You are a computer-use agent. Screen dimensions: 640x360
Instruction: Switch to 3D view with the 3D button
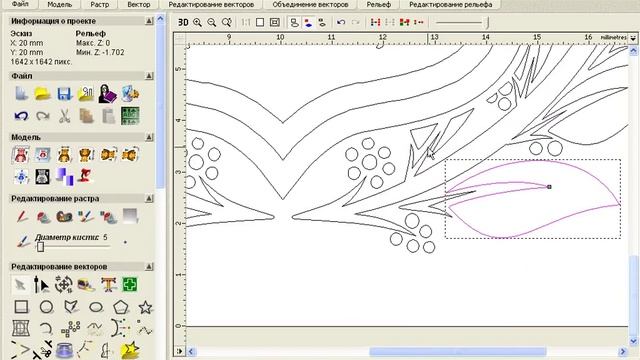tap(183, 22)
